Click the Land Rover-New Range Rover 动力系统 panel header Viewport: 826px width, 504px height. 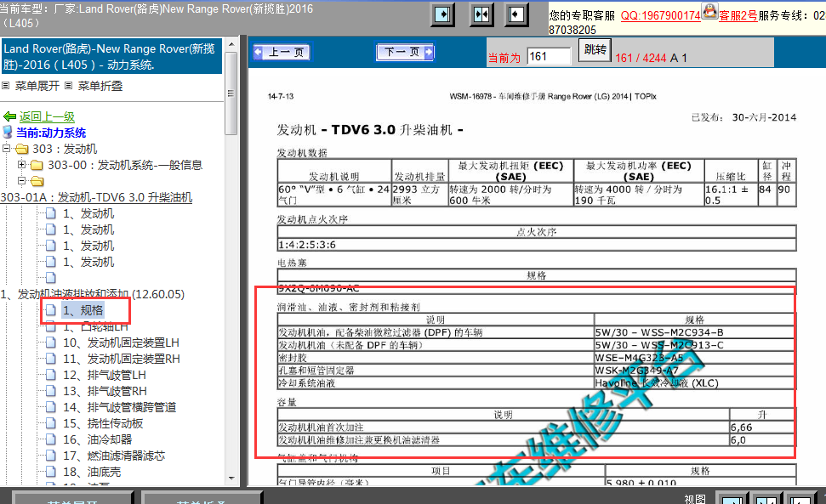click(x=111, y=56)
